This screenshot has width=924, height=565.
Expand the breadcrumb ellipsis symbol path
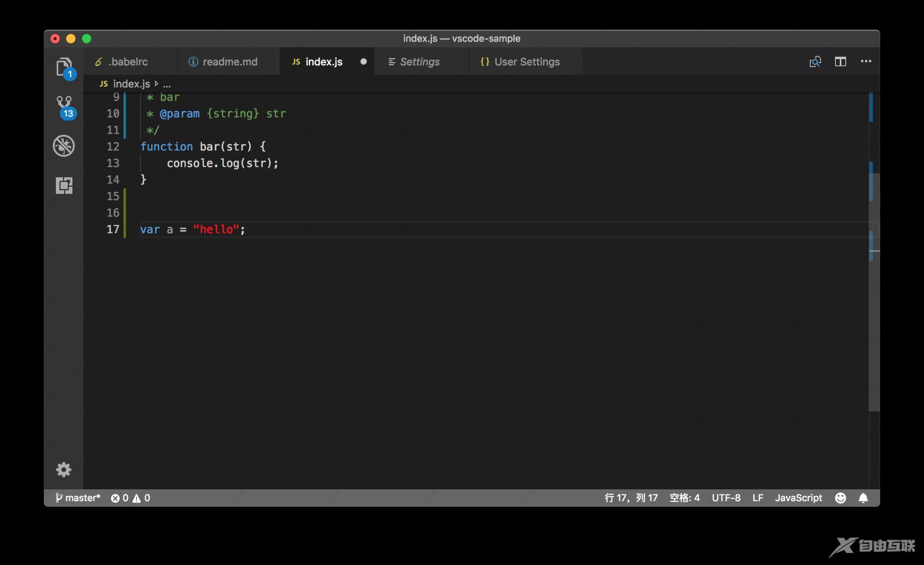pos(167,84)
